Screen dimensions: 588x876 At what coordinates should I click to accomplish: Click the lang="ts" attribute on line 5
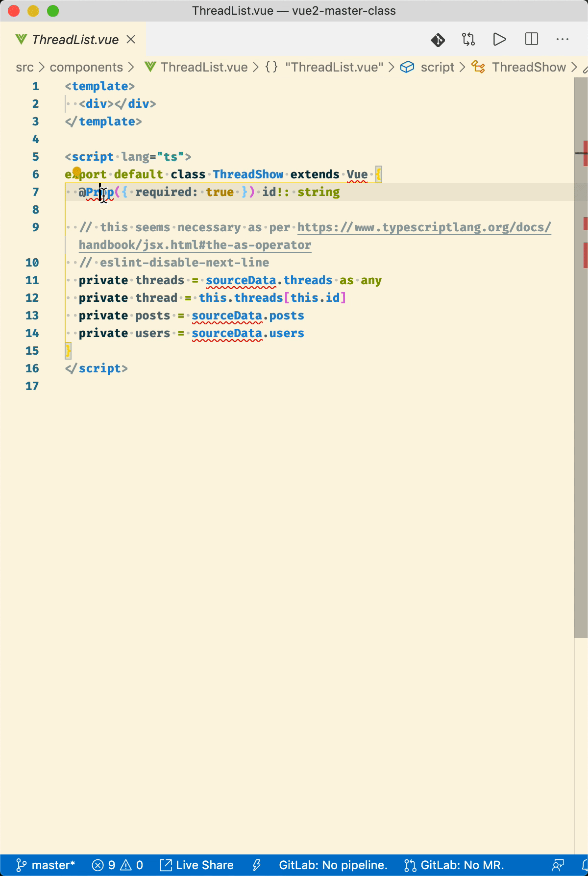pyautogui.click(x=153, y=157)
